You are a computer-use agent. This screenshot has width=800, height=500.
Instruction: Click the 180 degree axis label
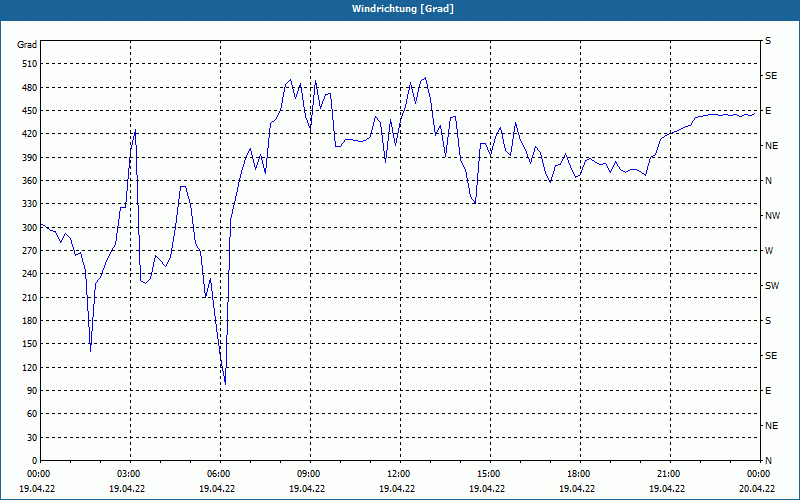30,321
